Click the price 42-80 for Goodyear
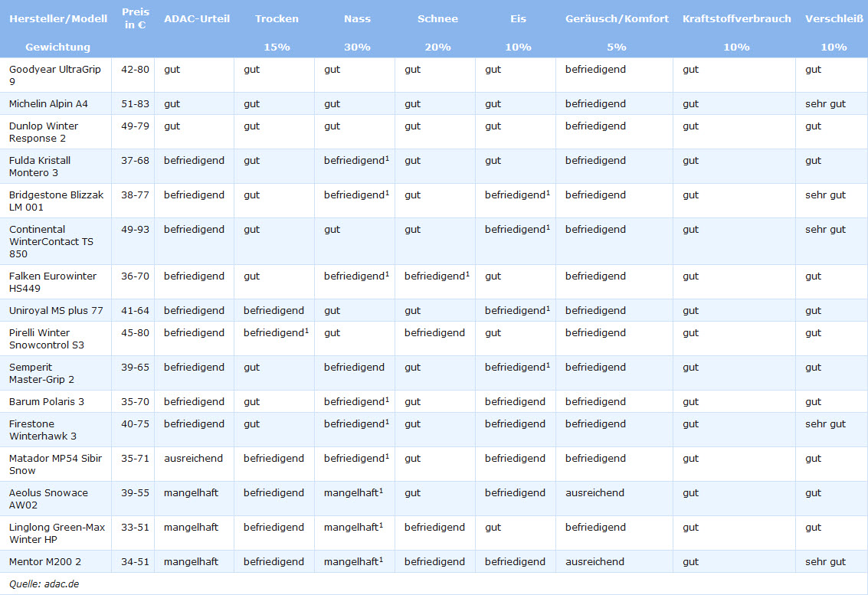 (135, 69)
